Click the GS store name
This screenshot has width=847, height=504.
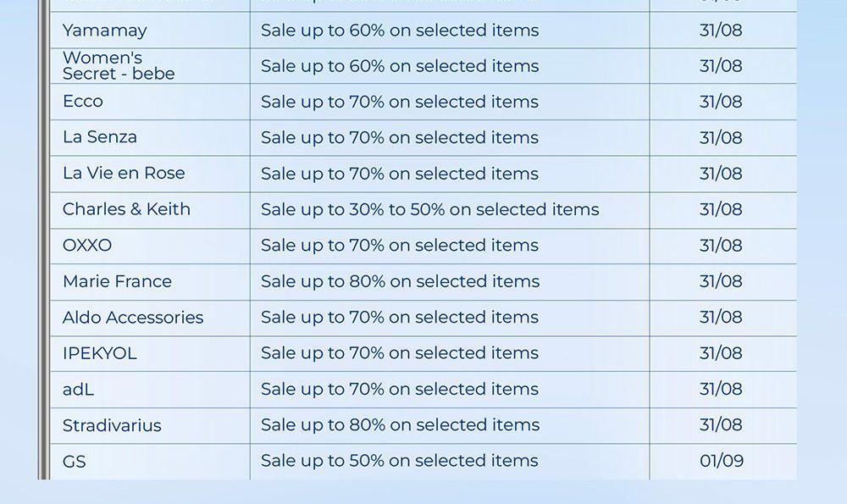75,462
